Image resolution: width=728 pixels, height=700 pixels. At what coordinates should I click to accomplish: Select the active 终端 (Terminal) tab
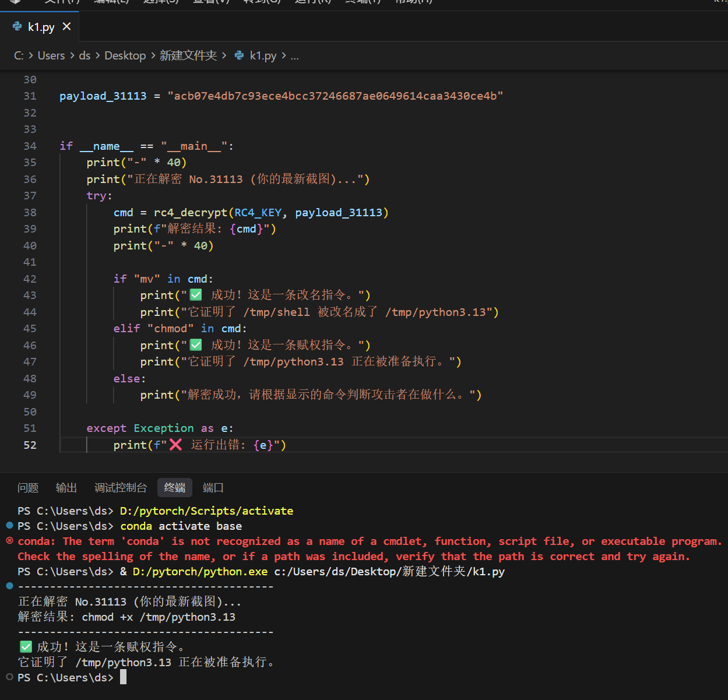tap(174, 487)
